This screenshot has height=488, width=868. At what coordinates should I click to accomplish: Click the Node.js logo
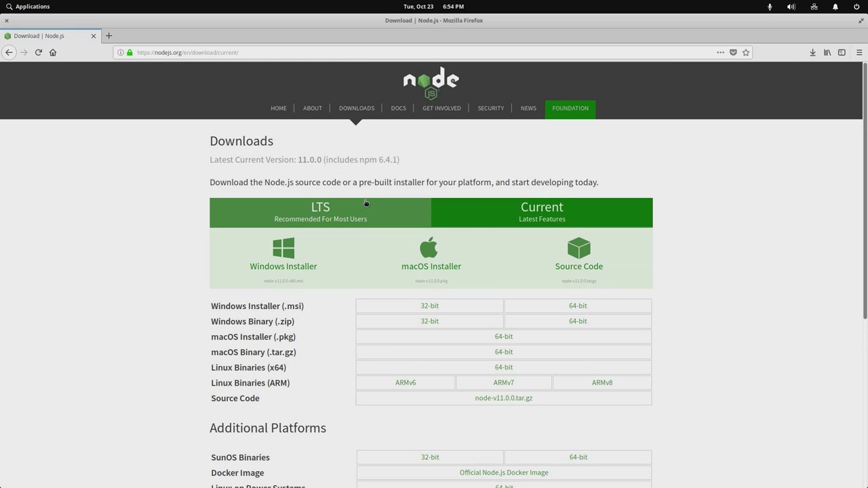click(x=431, y=83)
